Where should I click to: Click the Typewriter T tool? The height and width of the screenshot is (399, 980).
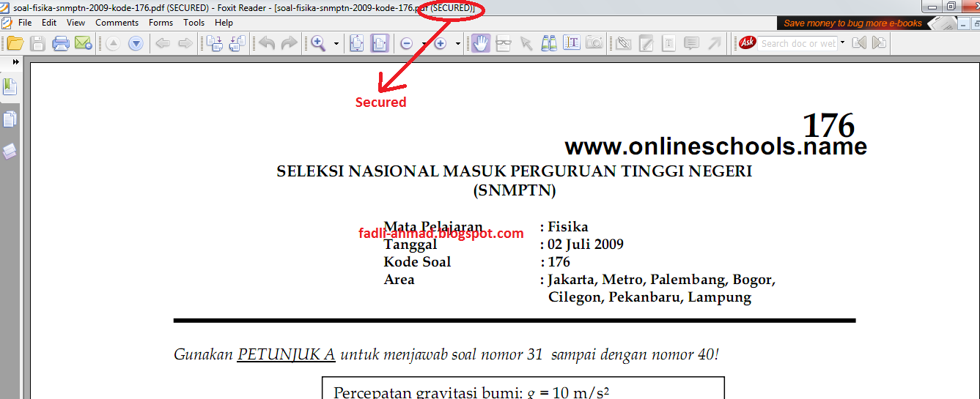pos(668,43)
